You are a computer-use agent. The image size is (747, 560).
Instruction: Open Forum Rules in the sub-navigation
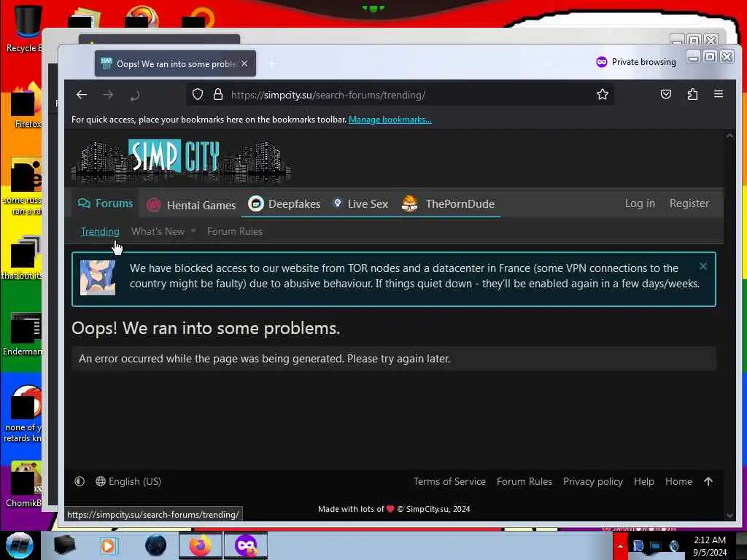pos(235,231)
